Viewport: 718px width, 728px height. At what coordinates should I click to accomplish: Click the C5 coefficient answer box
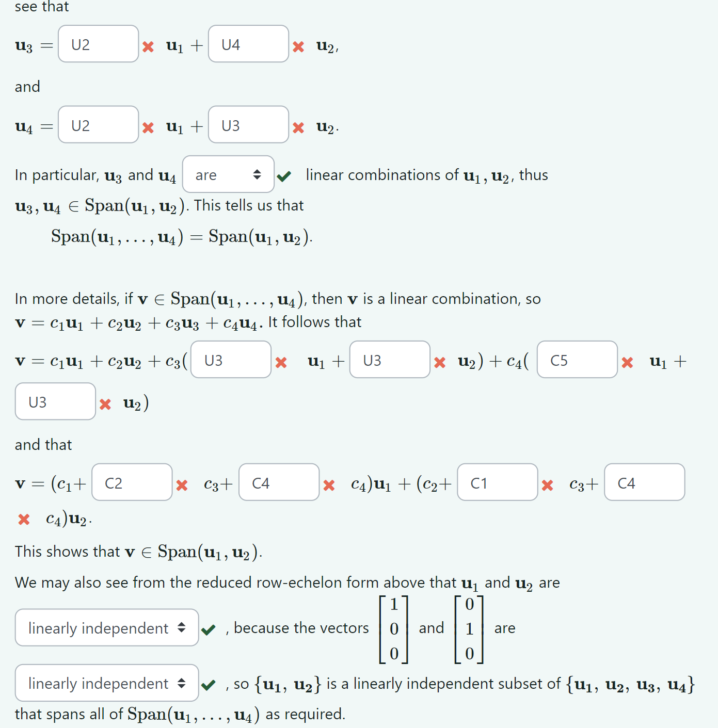click(x=577, y=360)
